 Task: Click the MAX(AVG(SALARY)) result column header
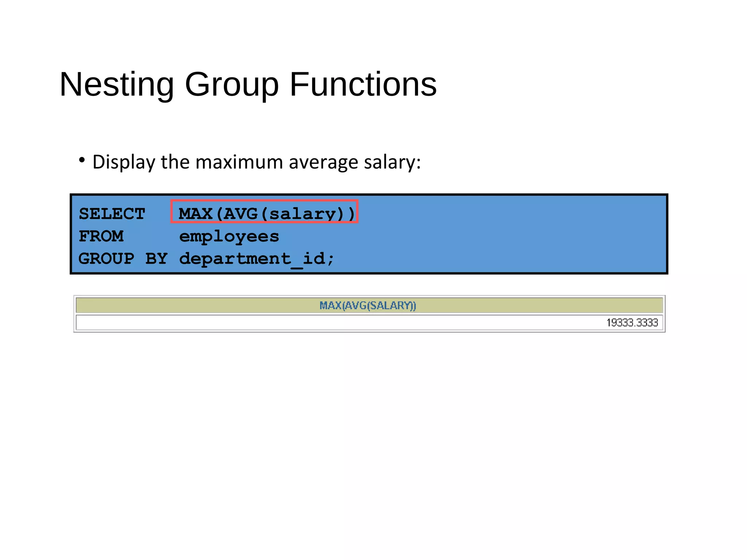(368, 306)
